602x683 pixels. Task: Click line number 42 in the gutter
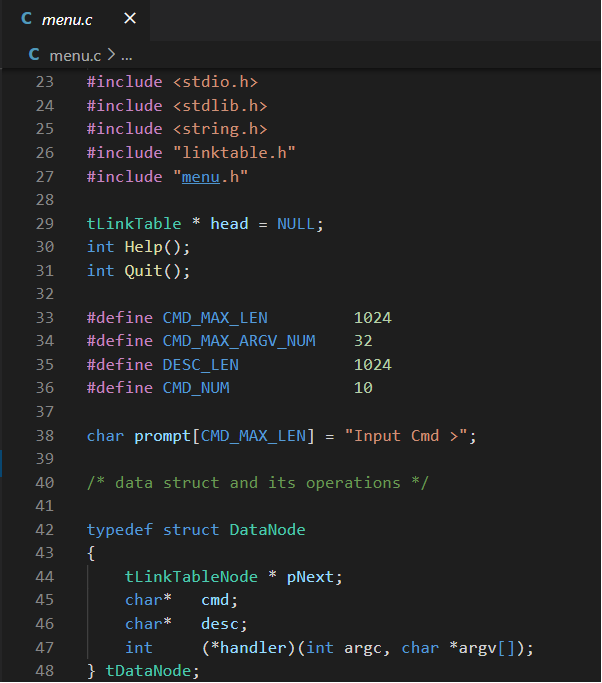click(x=45, y=529)
